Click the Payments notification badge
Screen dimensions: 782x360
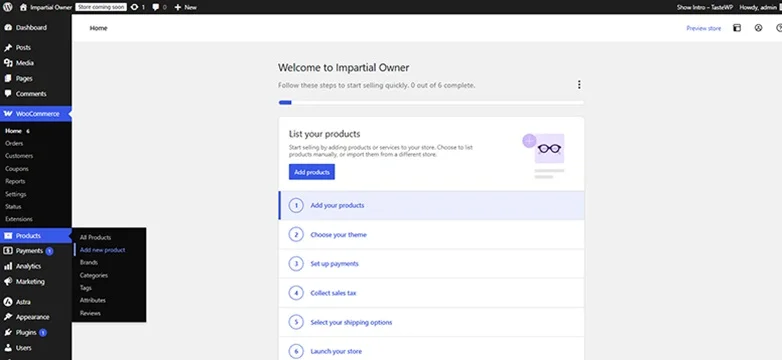(49, 251)
